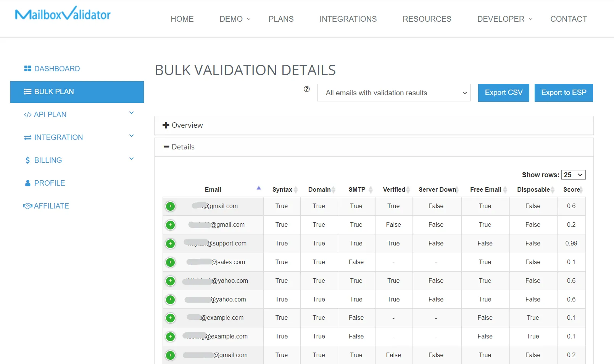Select the Affiliate sidebar icon
The width and height of the screenshot is (614, 364).
point(27,206)
